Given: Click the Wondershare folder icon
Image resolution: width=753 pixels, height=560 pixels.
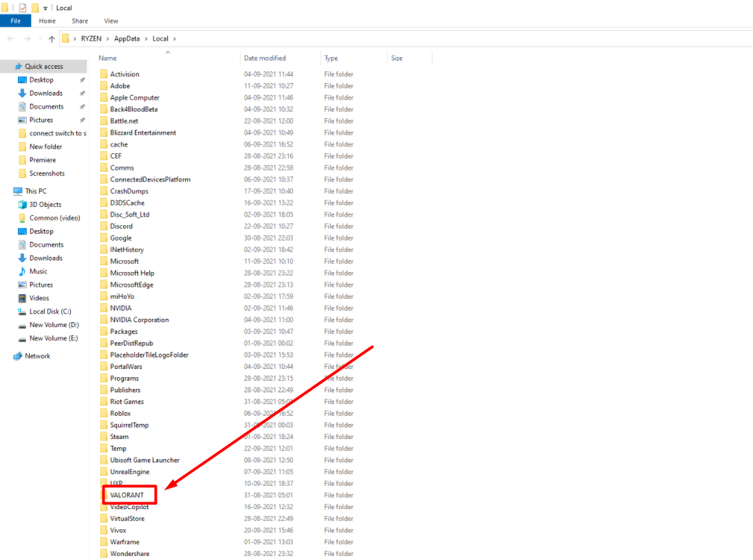Looking at the screenshot, I should pyautogui.click(x=104, y=554).
